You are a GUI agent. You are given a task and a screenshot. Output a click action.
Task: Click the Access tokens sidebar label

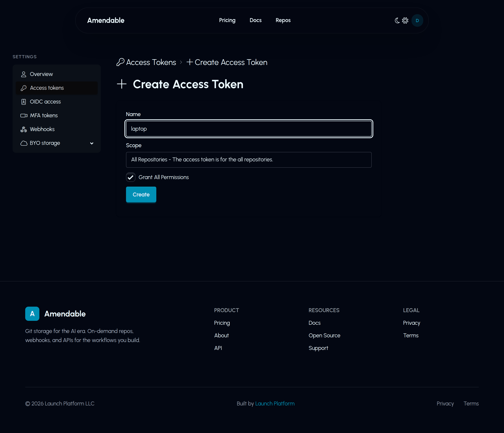pos(47,88)
